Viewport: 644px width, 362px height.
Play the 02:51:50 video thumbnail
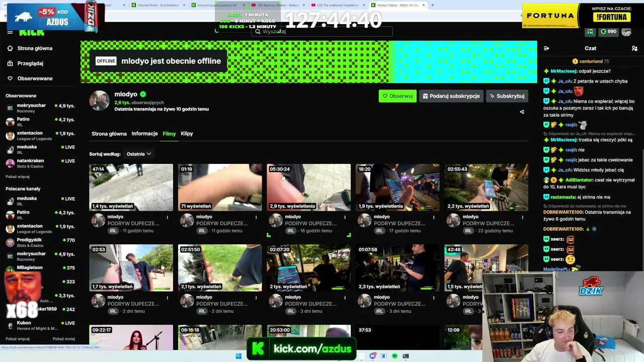220,267
